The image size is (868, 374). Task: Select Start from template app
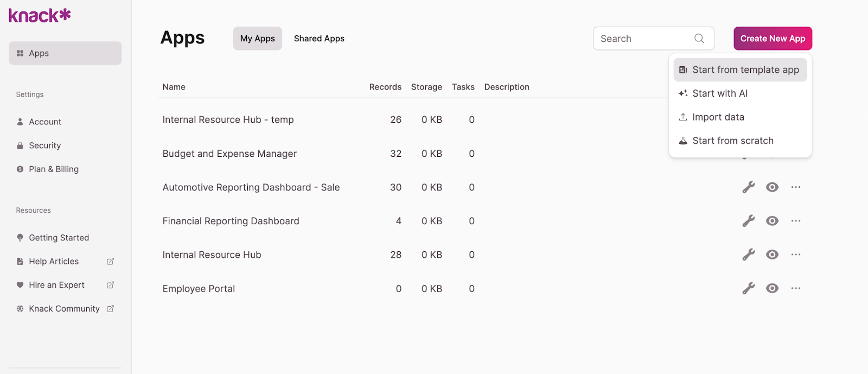tap(740, 70)
